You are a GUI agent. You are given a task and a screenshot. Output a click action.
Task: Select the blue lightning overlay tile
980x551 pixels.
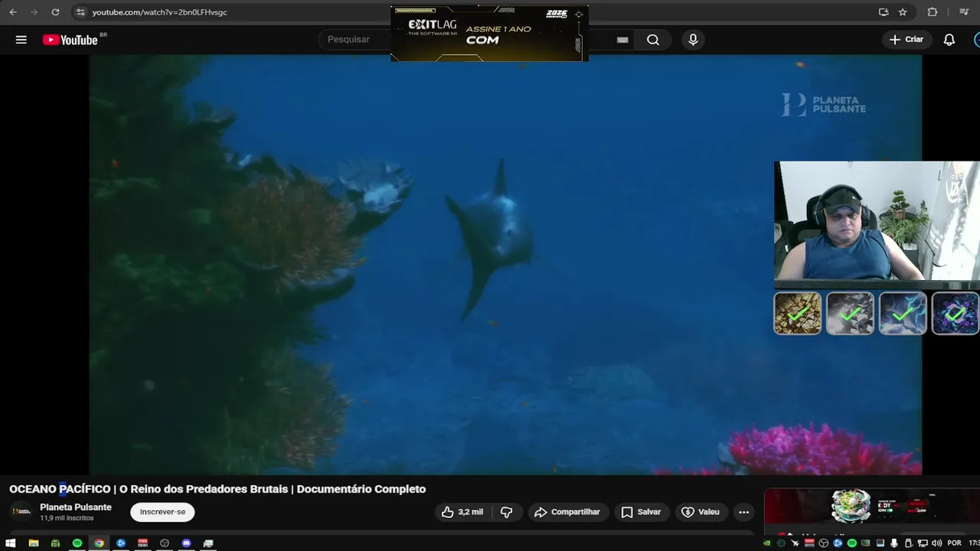(x=903, y=313)
